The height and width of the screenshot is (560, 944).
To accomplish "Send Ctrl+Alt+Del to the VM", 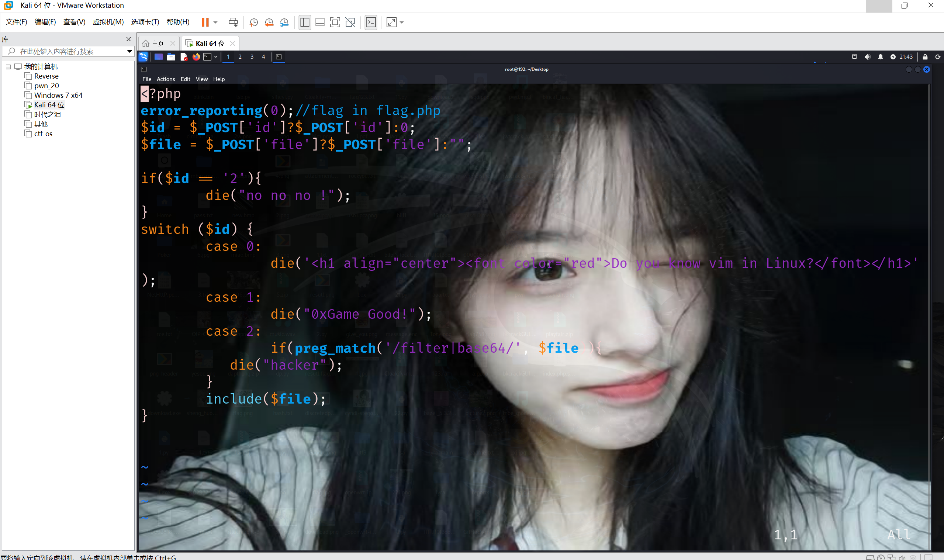I will click(x=233, y=22).
